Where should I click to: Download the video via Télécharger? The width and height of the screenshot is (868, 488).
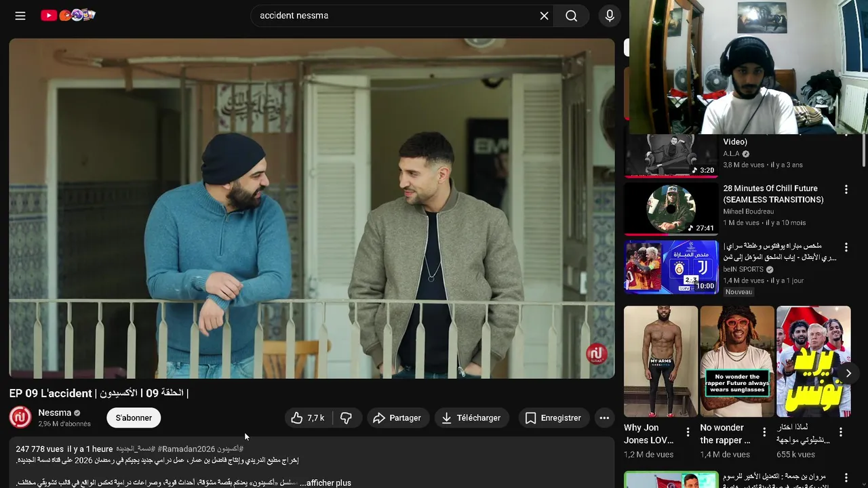coord(471,418)
